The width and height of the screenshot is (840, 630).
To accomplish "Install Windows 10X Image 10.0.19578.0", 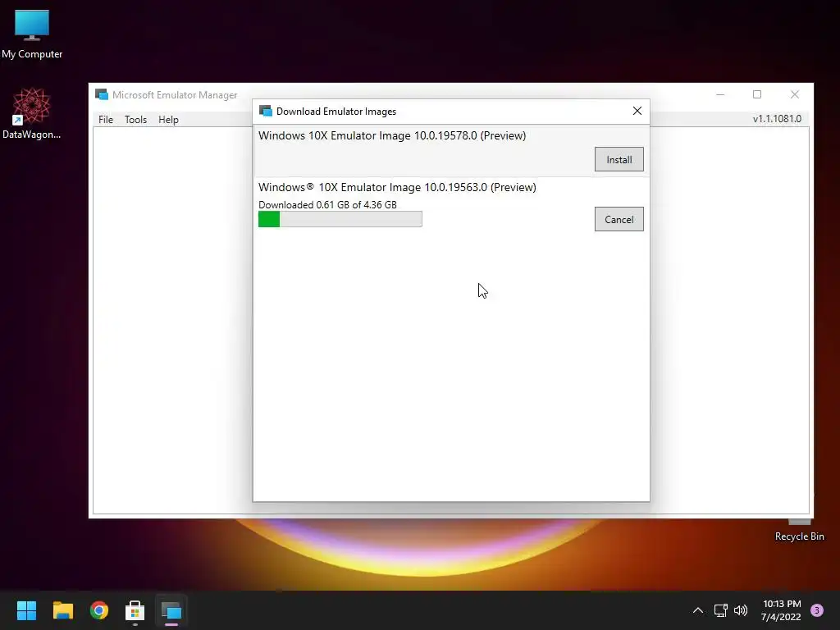I will tap(619, 160).
